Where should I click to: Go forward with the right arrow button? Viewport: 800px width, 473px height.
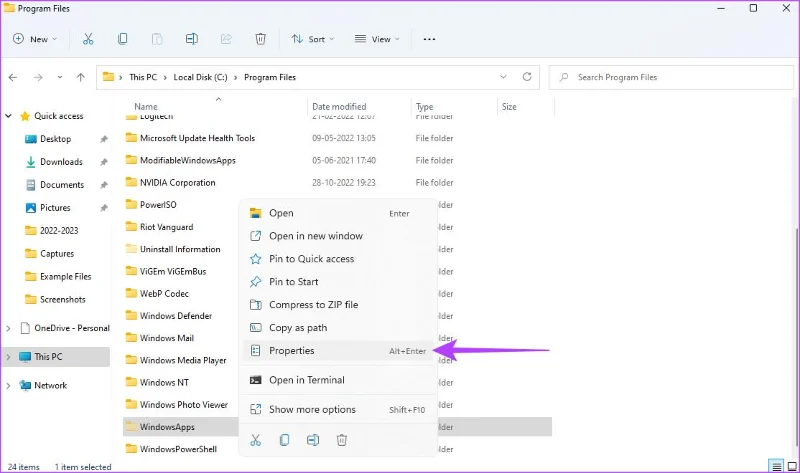pyautogui.click(x=38, y=77)
